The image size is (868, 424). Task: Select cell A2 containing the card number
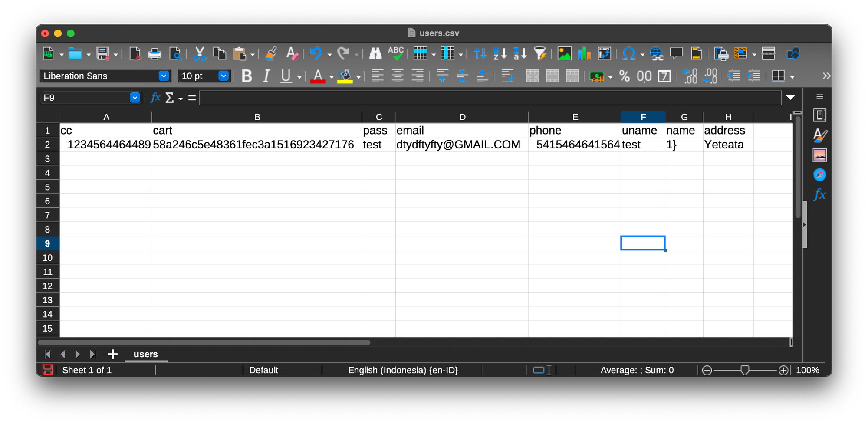pos(106,144)
